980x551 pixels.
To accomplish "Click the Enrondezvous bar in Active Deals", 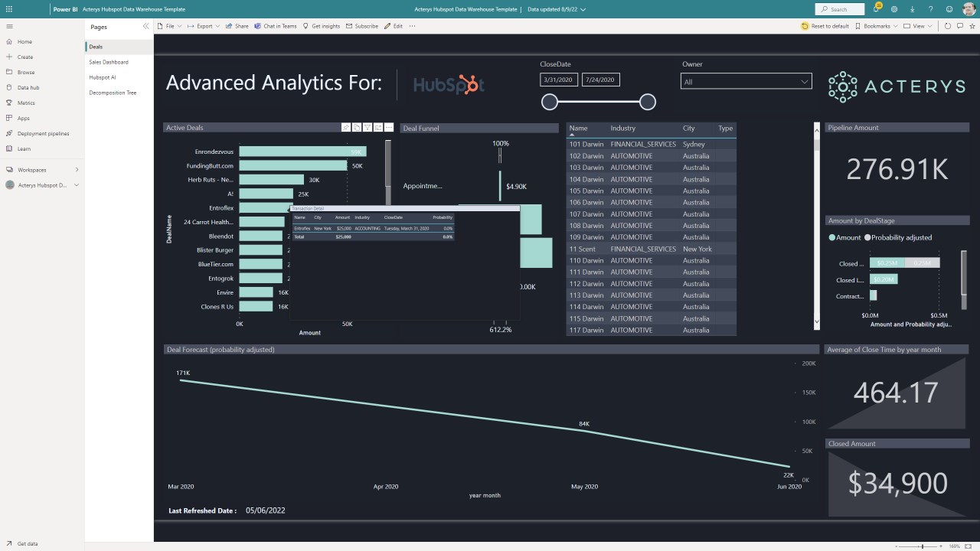I will pos(302,152).
